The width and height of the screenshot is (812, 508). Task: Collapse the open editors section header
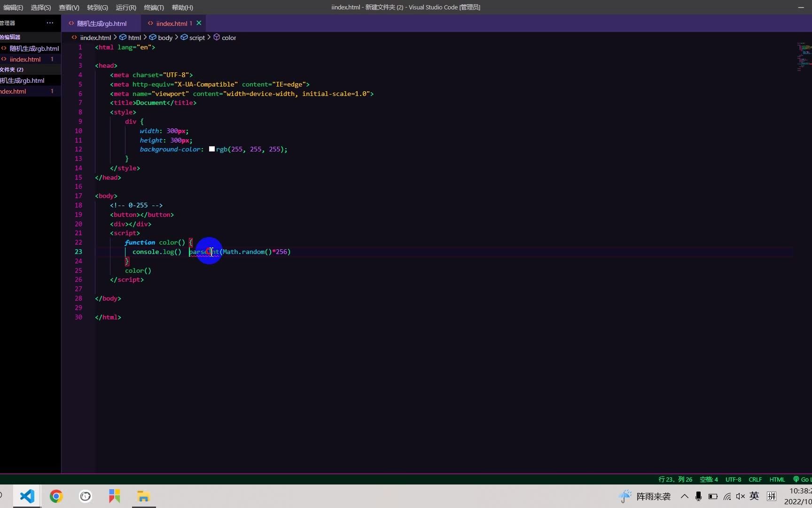30,37
